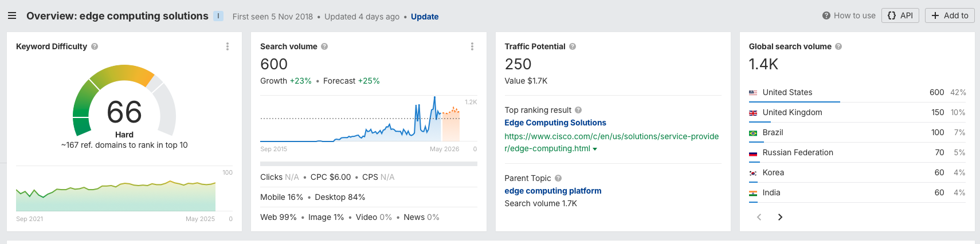Open the edge computing platform parent topic
The width and height of the screenshot is (980, 244).
[552, 191]
